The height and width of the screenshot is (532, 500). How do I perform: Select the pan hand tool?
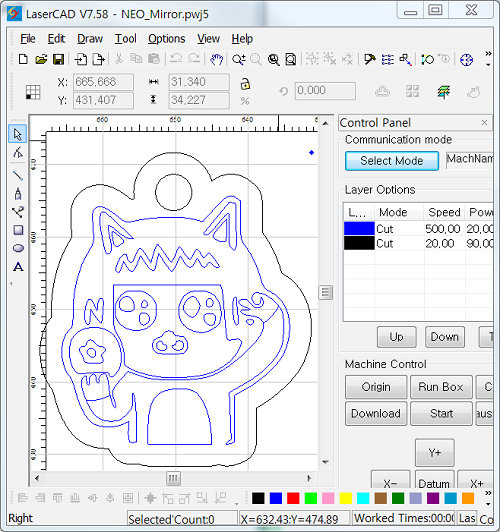pos(216,59)
